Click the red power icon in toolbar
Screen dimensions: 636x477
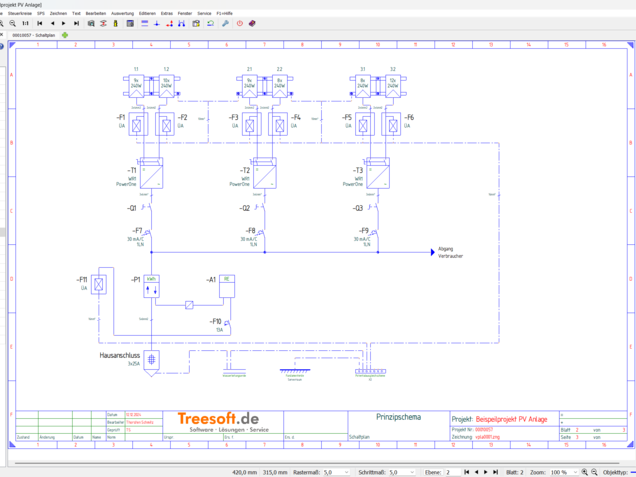pyautogui.click(x=239, y=23)
